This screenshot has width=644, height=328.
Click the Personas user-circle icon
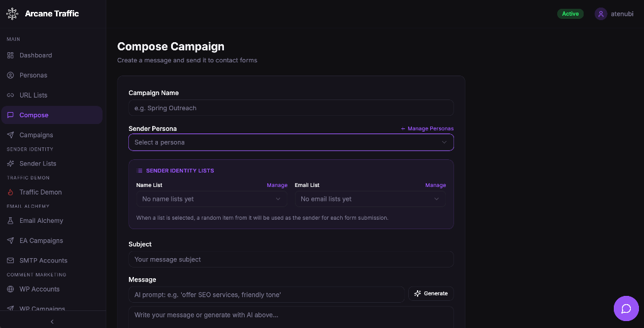click(11, 75)
